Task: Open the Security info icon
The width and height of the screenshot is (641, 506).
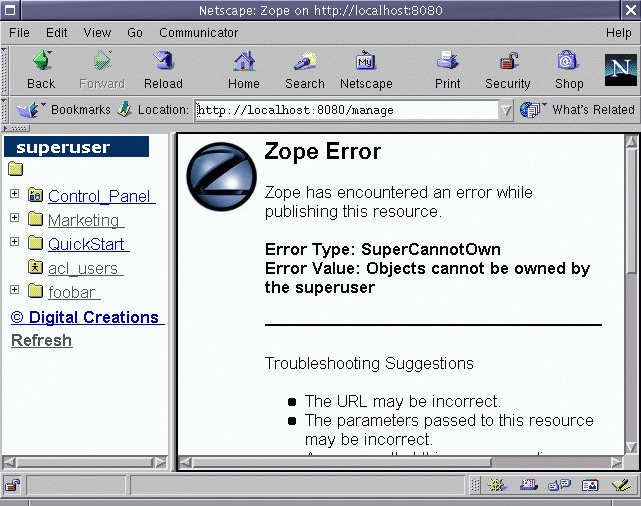Action: pyautogui.click(x=508, y=61)
